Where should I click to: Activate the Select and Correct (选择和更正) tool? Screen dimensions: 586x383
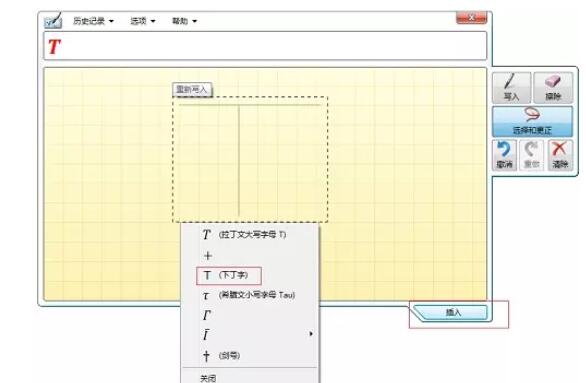coord(532,121)
